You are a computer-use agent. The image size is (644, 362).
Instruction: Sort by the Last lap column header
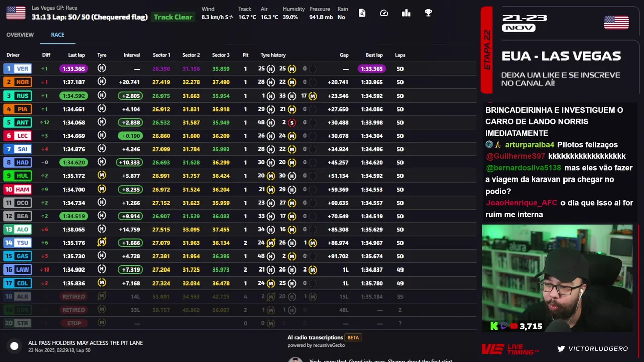coord(76,55)
